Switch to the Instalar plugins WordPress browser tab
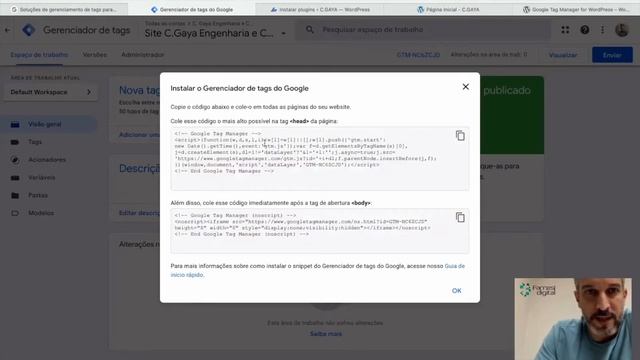 point(320,9)
